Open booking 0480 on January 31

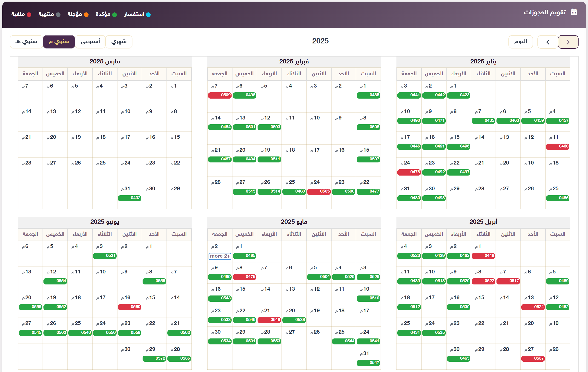point(409,198)
